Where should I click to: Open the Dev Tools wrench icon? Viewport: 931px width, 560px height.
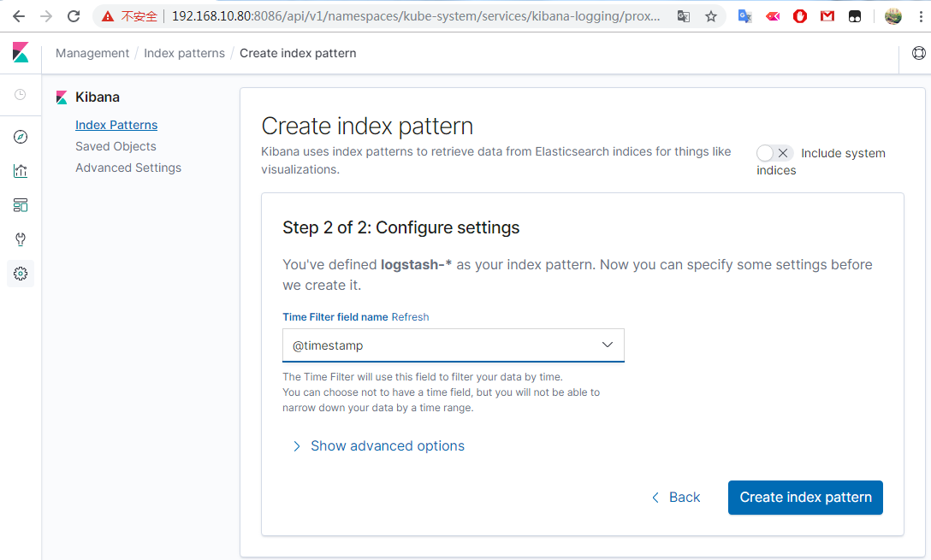[x=21, y=239]
